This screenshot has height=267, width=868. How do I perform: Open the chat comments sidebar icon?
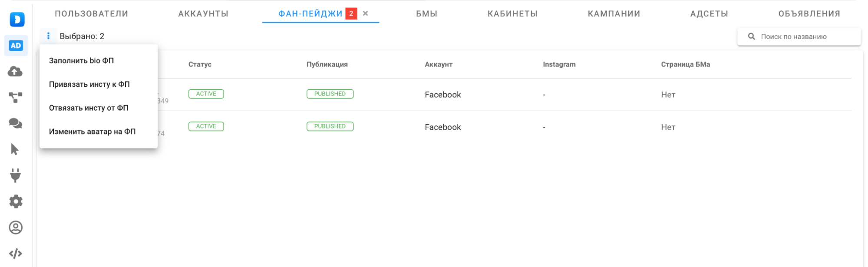click(x=16, y=123)
